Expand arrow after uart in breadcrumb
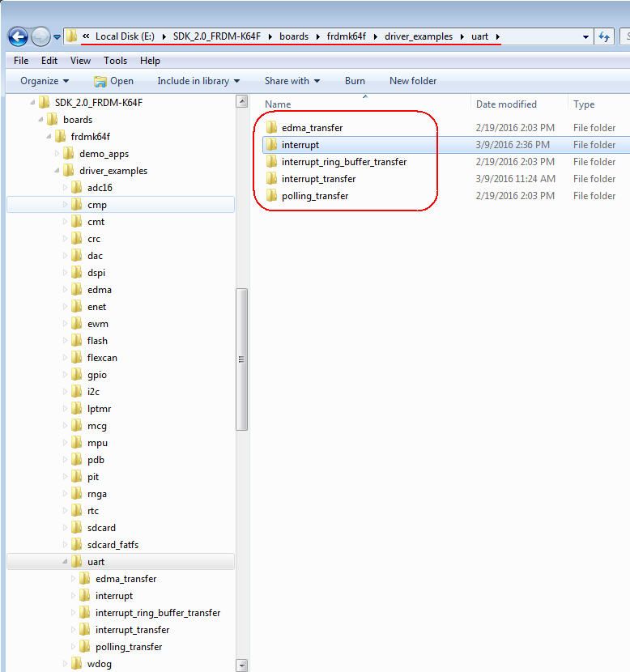This screenshot has height=672, width=630. (x=497, y=37)
